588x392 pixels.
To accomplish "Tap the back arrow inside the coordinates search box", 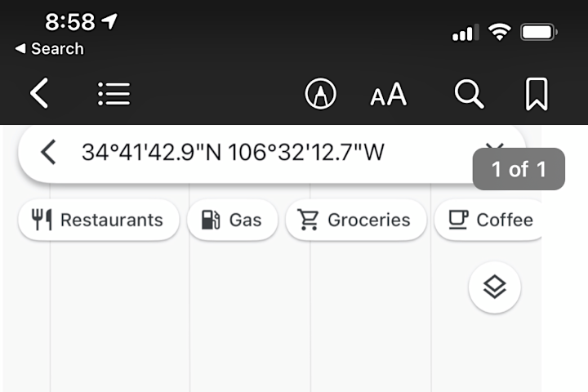I will coord(48,152).
